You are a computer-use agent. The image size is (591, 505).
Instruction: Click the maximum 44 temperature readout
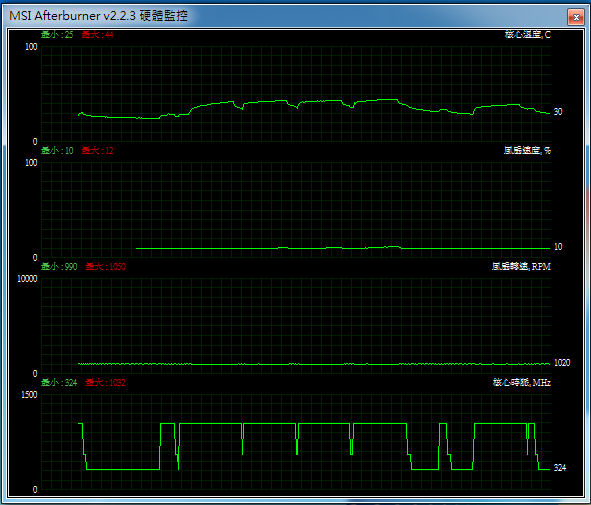click(x=97, y=35)
